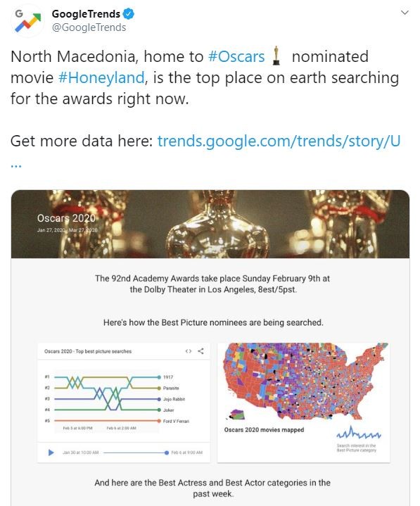Click the GoogleTrends display name

pos(86,14)
